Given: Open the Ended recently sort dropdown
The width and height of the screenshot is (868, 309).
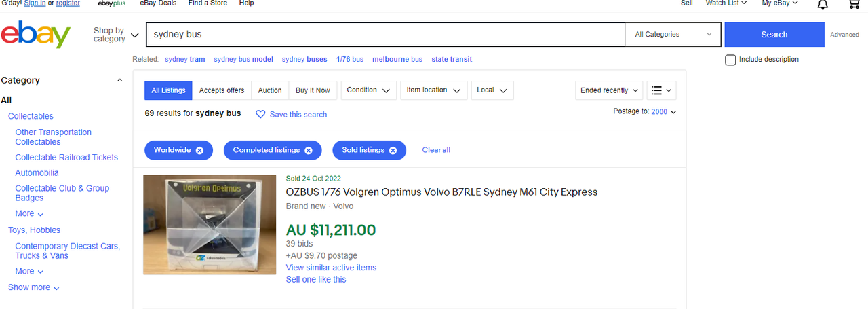Looking at the screenshot, I should pyautogui.click(x=609, y=90).
